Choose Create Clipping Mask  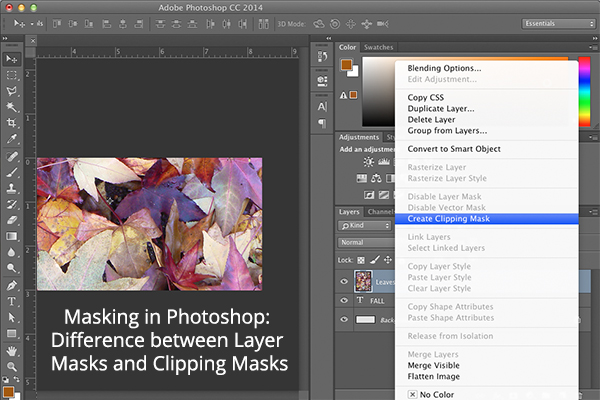coord(486,219)
